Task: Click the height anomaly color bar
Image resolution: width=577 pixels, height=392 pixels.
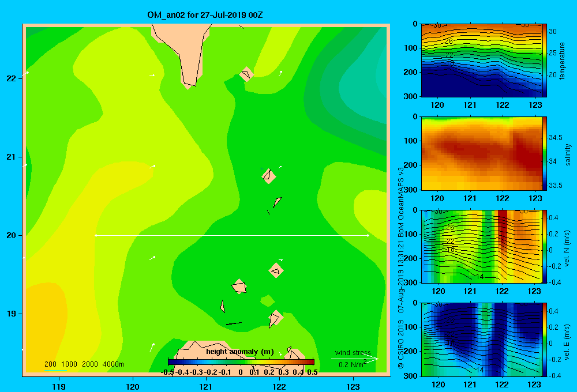Action: (241, 362)
